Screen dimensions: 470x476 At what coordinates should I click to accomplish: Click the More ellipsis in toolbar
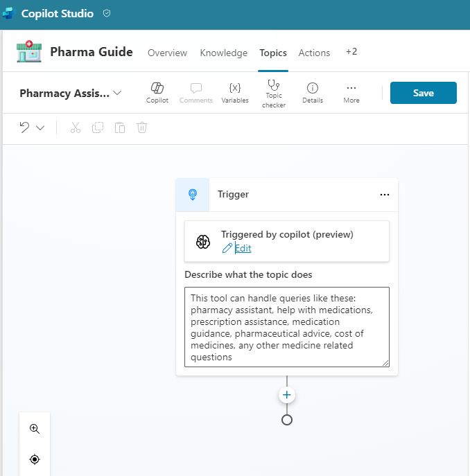(351, 93)
